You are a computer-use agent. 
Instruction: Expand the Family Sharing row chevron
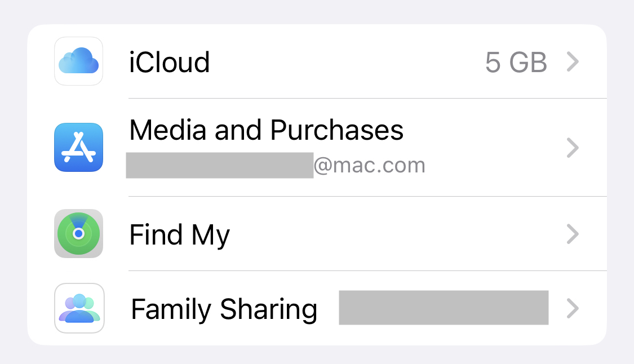[x=573, y=308]
